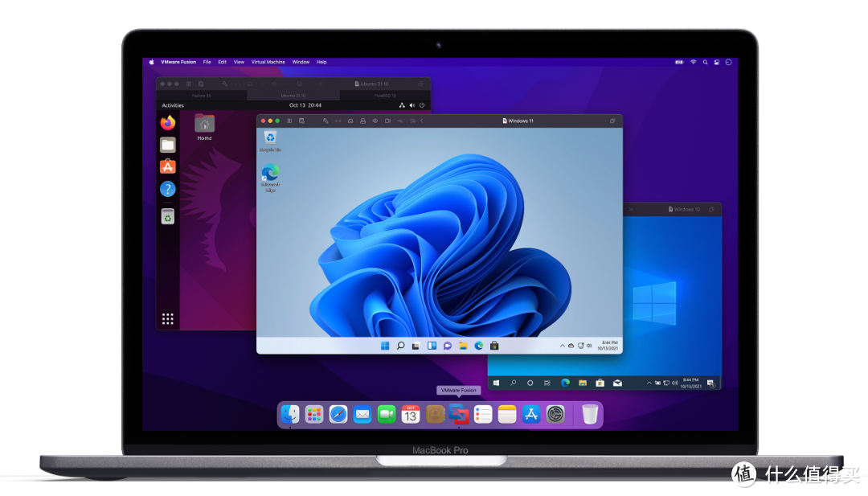
Task: Click the volume icon in Windows 11 system tray
Action: click(589, 346)
